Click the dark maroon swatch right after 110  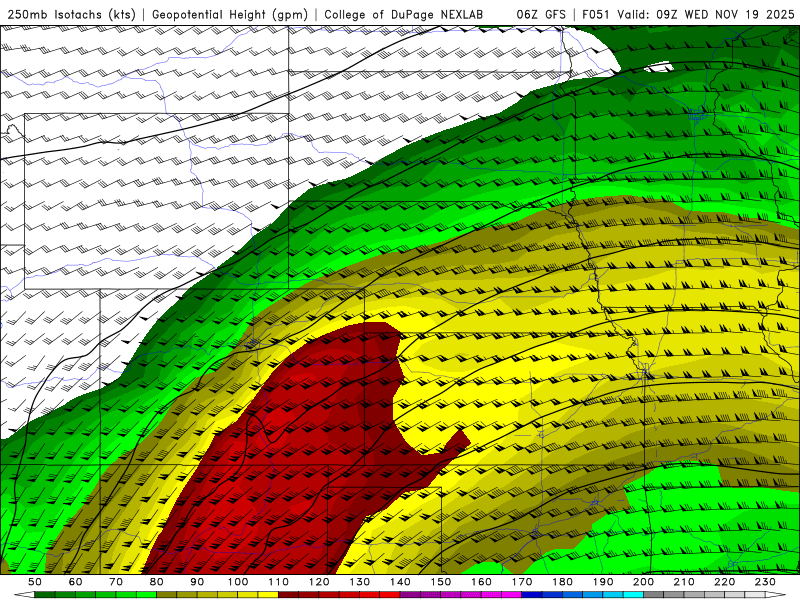click(288, 594)
